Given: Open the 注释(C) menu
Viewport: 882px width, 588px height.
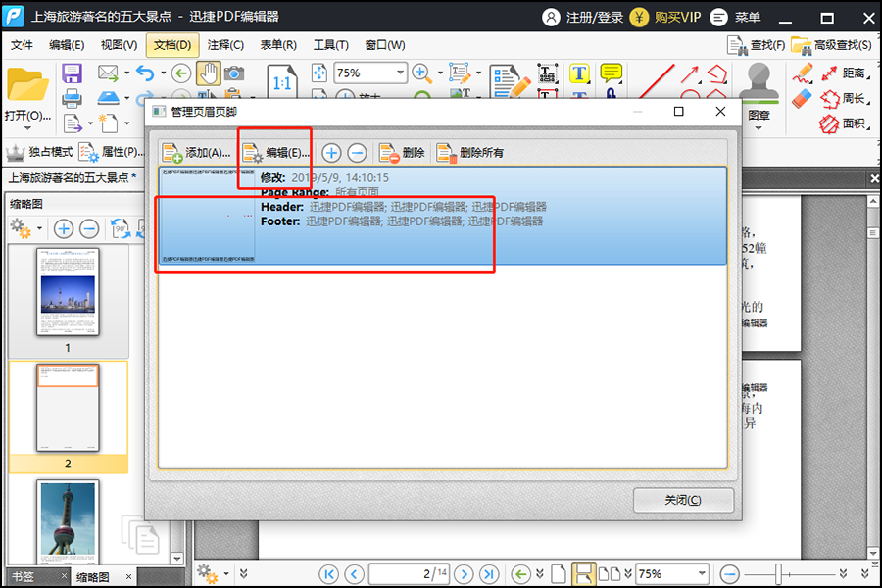Looking at the screenshot, I should (x=225, y=45).
